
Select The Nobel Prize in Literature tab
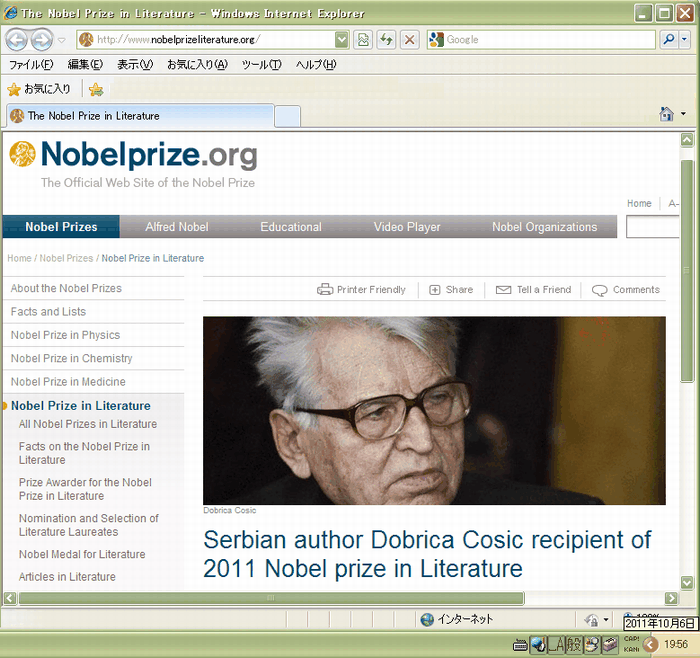[140, 116]
